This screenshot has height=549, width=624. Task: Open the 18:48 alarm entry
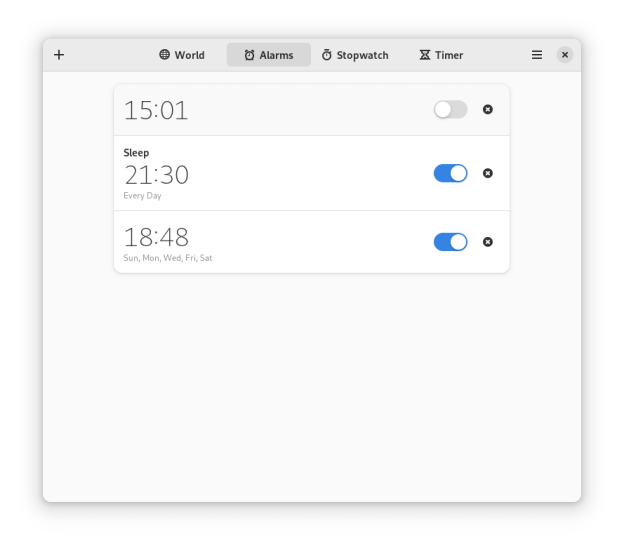(311, 242)
